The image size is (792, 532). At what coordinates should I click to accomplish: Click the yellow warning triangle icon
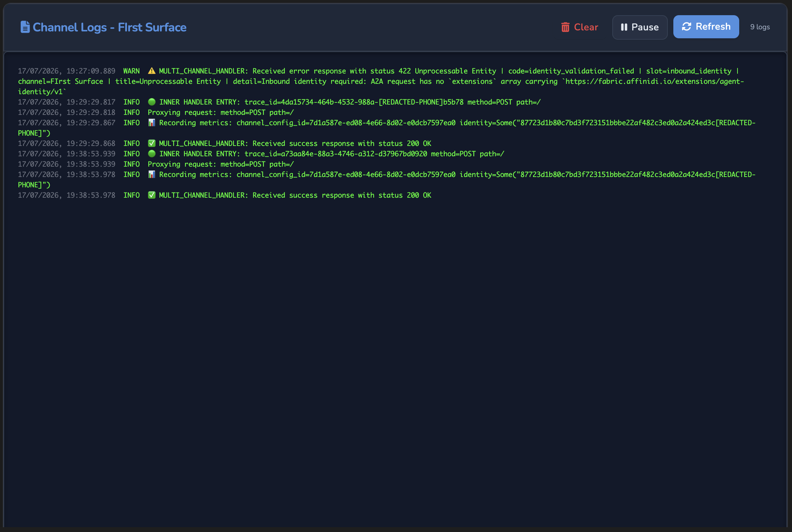click(x=151, y=71)
